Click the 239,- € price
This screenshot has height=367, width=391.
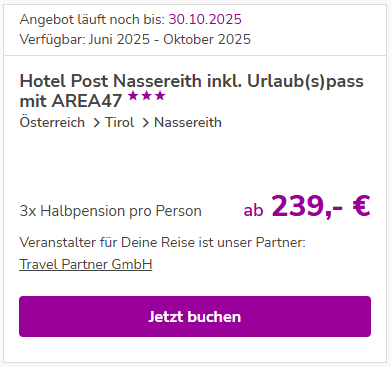[x=321, y=206]
